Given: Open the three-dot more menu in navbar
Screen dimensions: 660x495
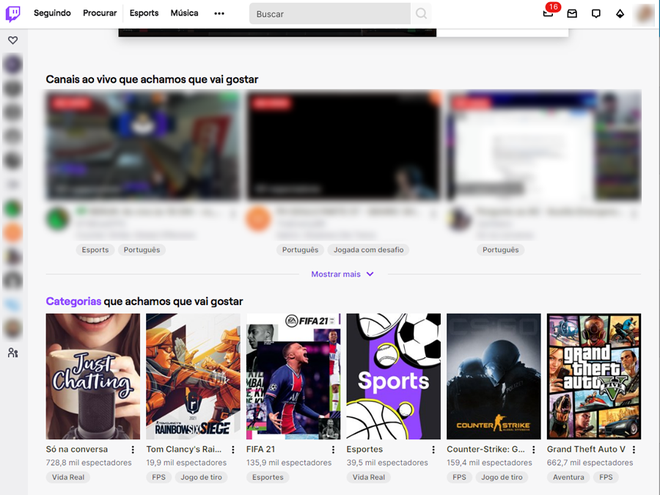Looking at the screenshot, I should pos(219,13).
